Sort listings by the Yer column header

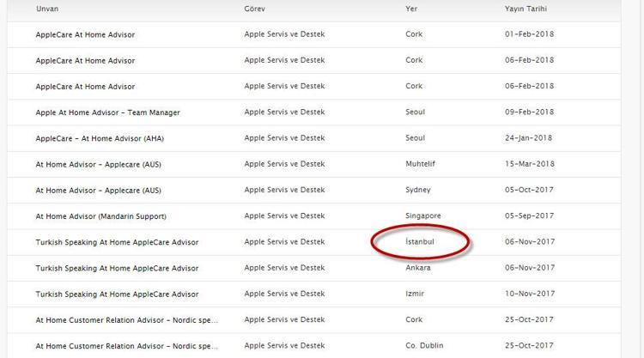click(x=411, y=9)
